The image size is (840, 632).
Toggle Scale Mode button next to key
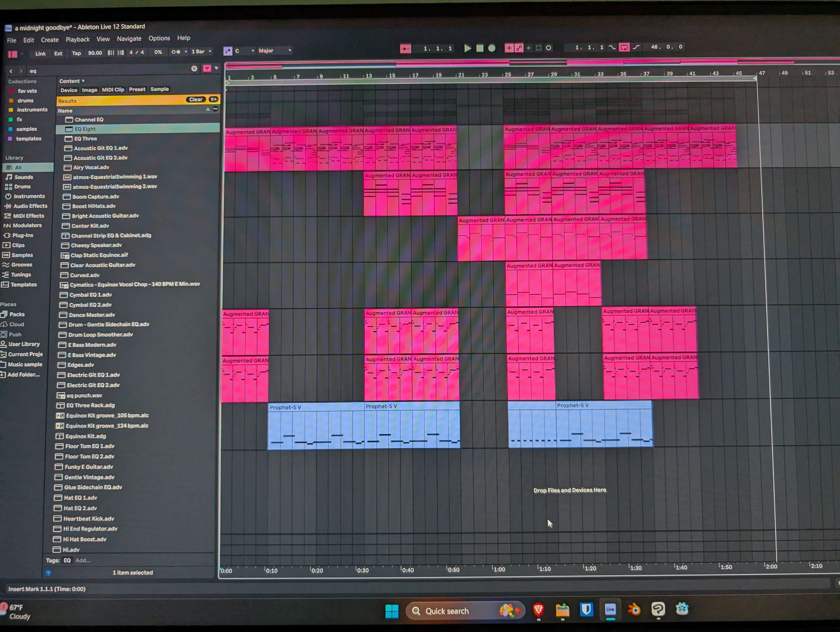point(228,51)
